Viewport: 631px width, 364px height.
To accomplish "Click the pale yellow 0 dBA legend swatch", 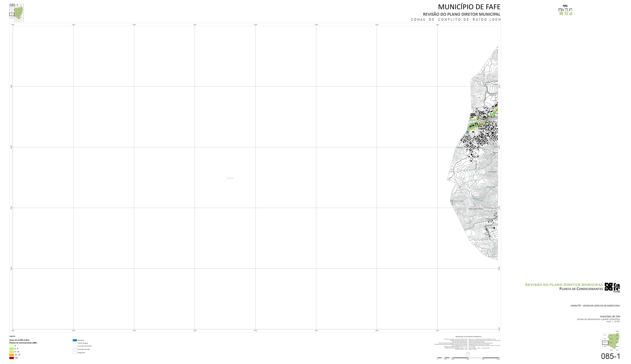I will coord(11,346).
